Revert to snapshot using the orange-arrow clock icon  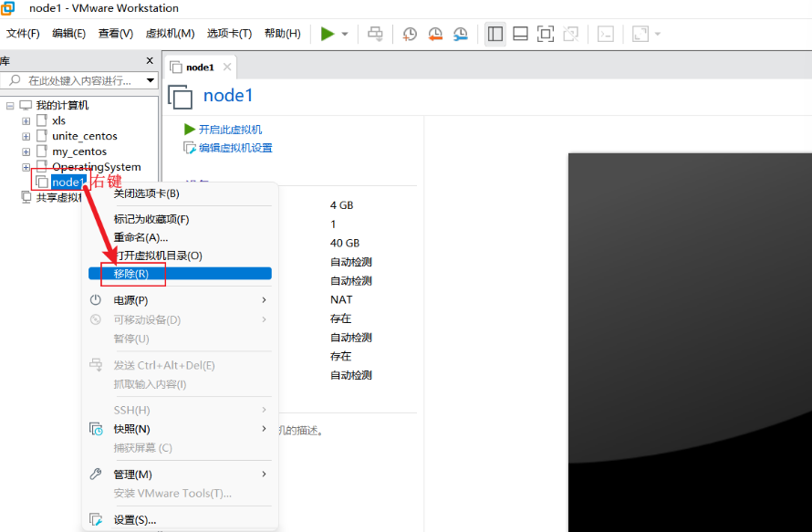[435, 34]
